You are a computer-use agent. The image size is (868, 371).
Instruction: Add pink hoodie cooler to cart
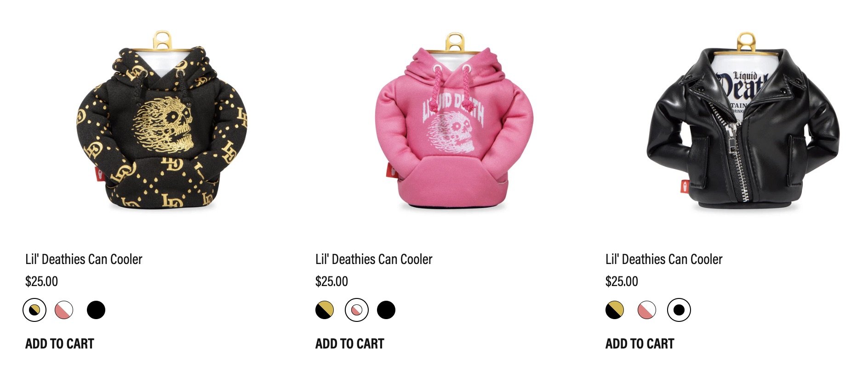click(x=350, y=343)
